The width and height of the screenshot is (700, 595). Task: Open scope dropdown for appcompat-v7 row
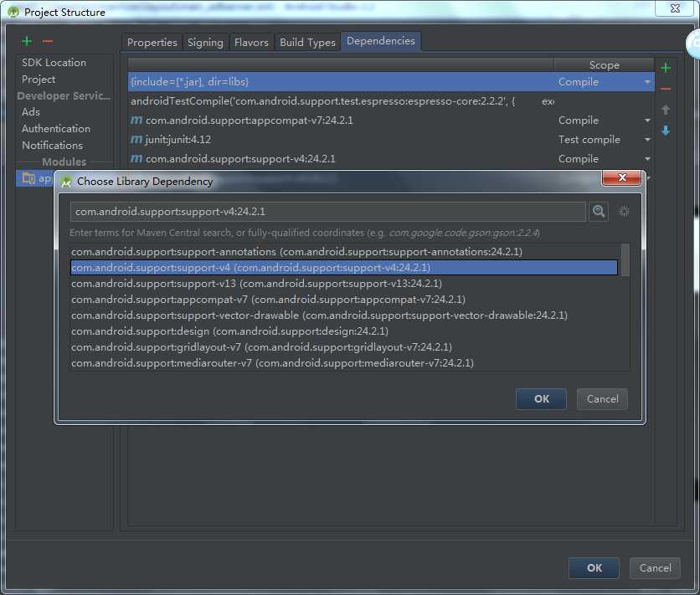[x=647, y=121]
